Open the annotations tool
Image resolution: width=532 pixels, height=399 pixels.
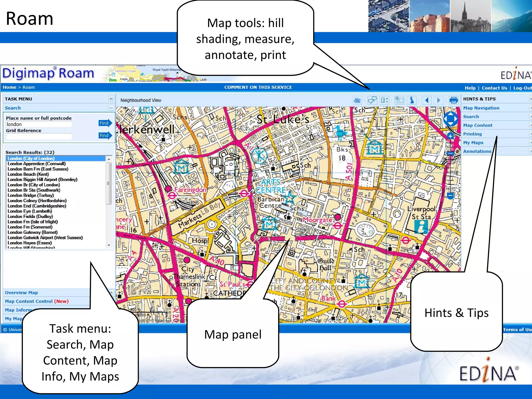click(372, 100)
